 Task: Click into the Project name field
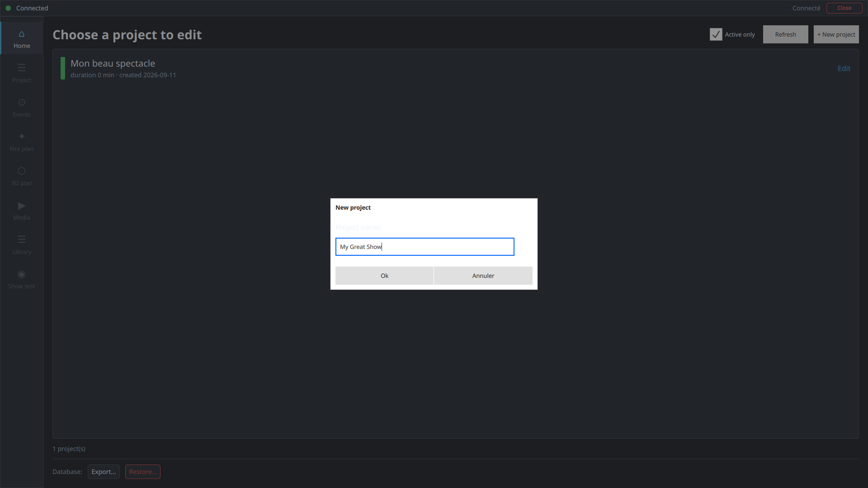pyautogui.click(x=425, y=247)
